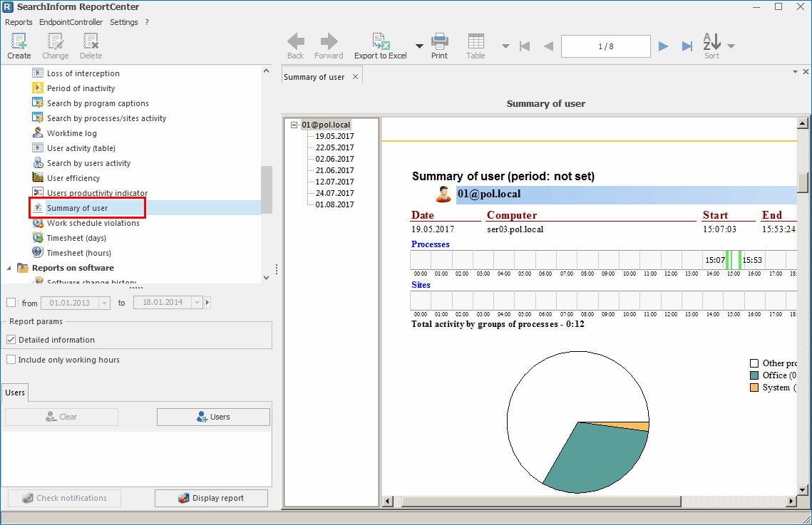Open the Settings menu

124,22
